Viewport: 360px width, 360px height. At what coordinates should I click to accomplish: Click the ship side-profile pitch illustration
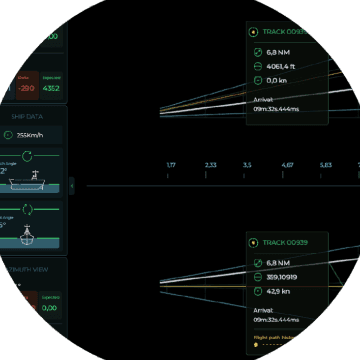tap(27, 181)
